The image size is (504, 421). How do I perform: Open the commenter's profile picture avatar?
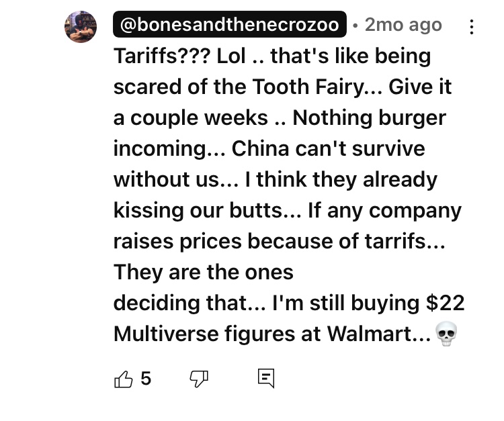click(x=81, y=27)
